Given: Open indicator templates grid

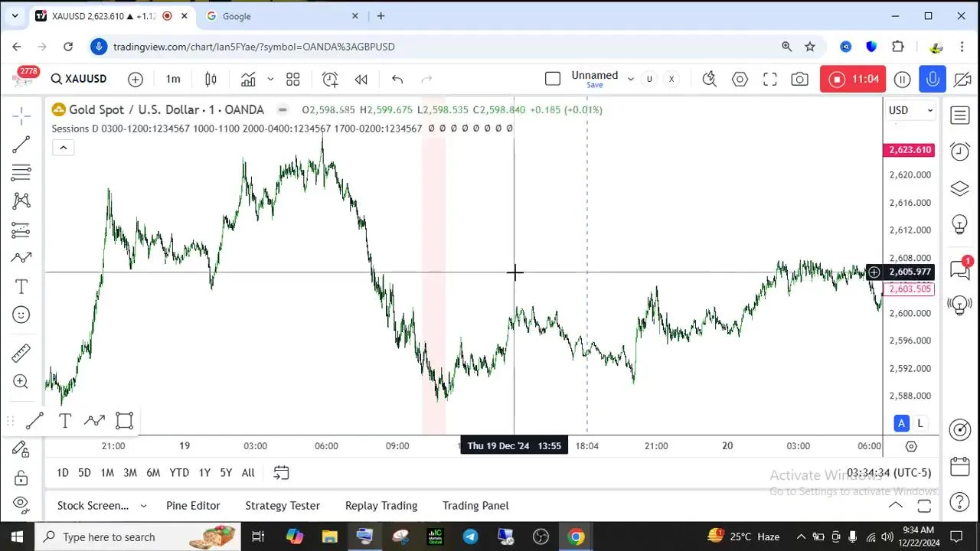Looking at the screenshot, I should click(293, 79).
